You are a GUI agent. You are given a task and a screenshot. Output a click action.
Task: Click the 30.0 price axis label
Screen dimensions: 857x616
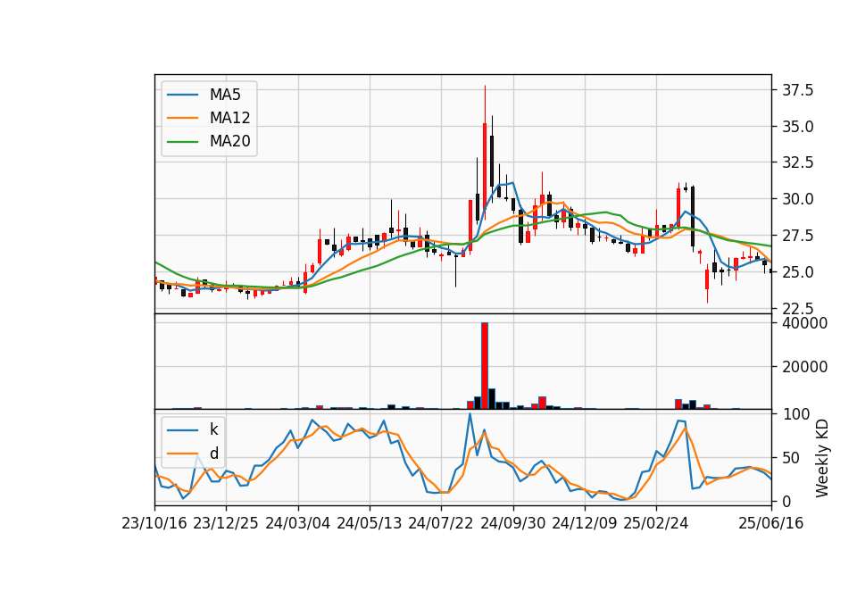click(798, 199)
